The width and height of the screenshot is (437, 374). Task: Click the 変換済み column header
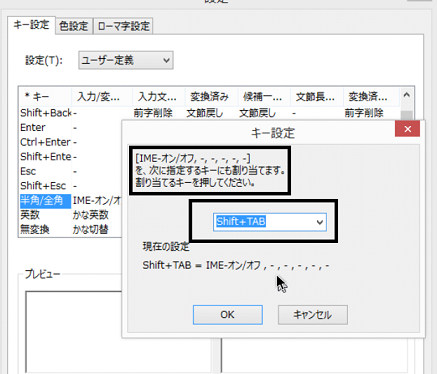(211, 97)
